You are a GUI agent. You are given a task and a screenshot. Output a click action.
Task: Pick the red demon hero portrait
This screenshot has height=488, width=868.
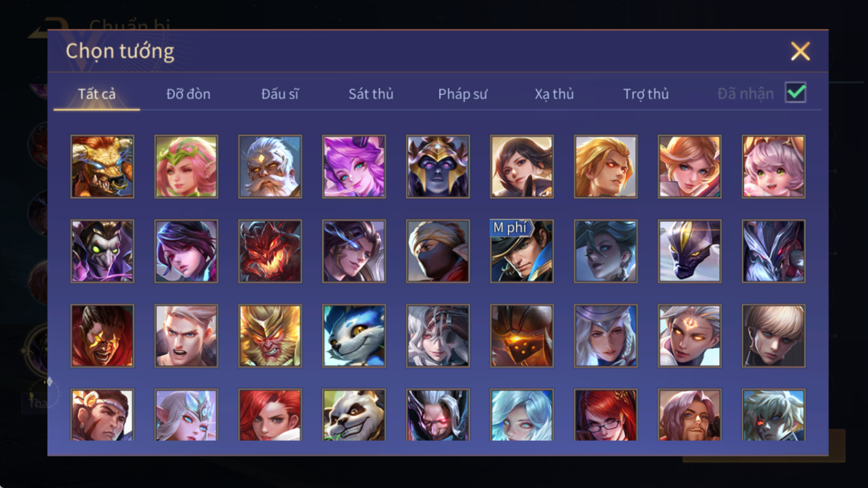point(270,251)
